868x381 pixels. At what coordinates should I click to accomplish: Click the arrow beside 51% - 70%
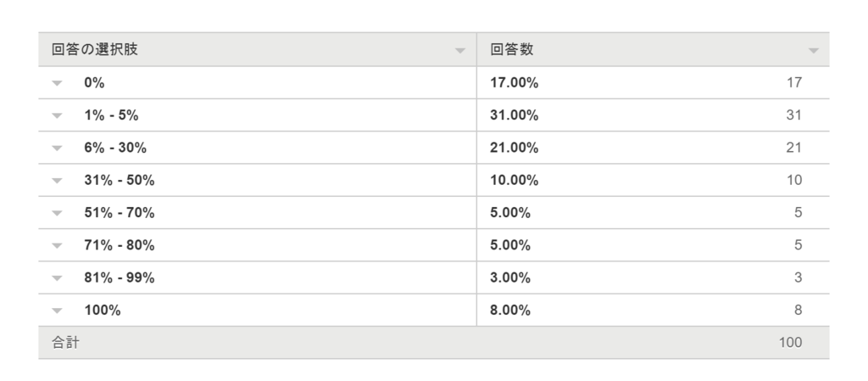pos(57,213)
